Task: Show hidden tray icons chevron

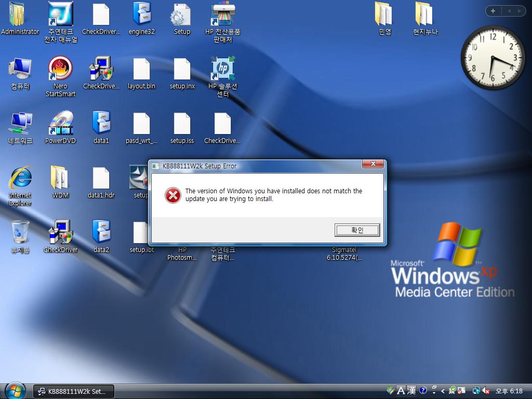Action: click(443, 391)
